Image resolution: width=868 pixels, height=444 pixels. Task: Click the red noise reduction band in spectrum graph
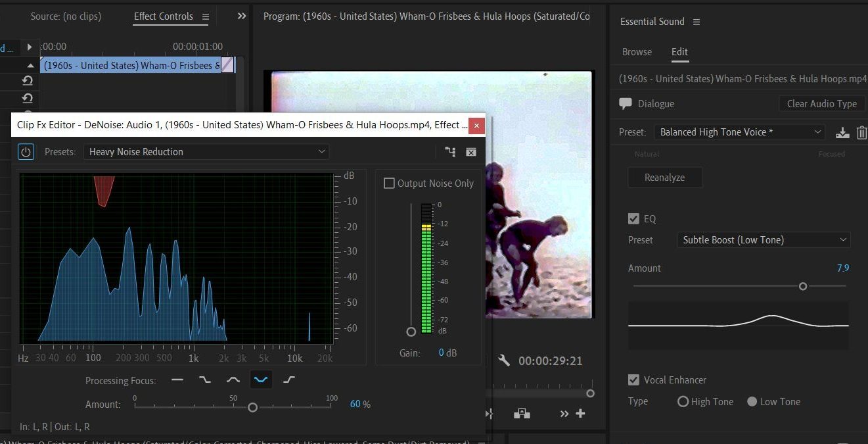click(104, 191)
